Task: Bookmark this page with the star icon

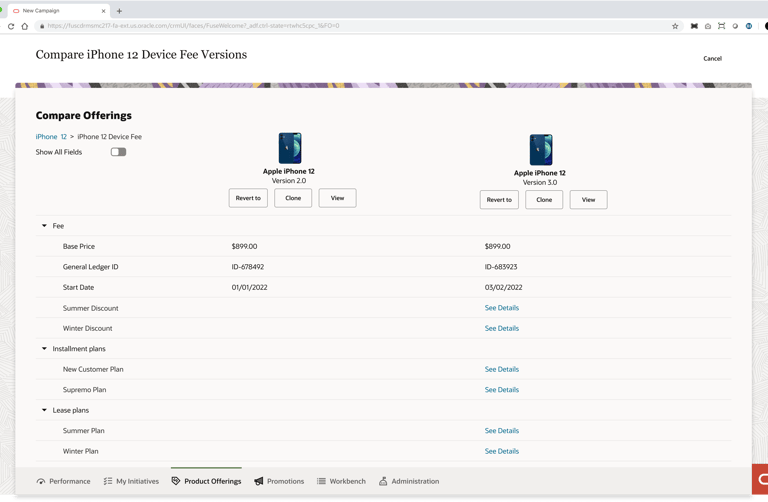Action: pos(675,26)
